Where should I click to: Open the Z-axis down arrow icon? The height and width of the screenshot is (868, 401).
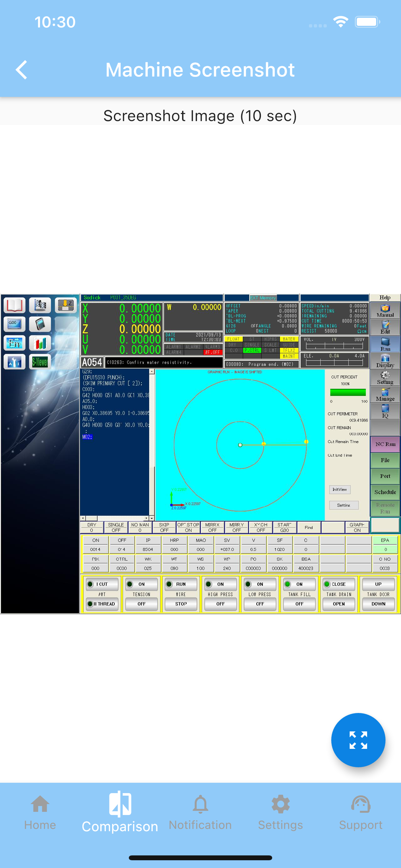pyautogui.click(x=66, y=305)
